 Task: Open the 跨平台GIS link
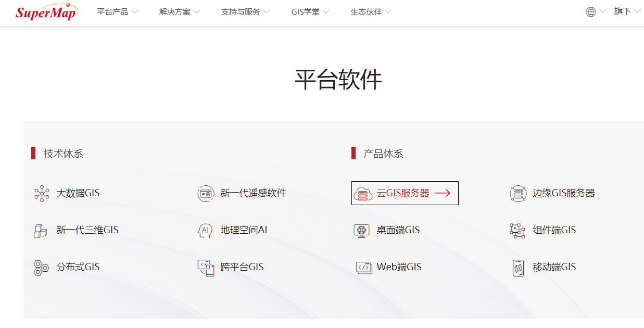coord(242,267)
